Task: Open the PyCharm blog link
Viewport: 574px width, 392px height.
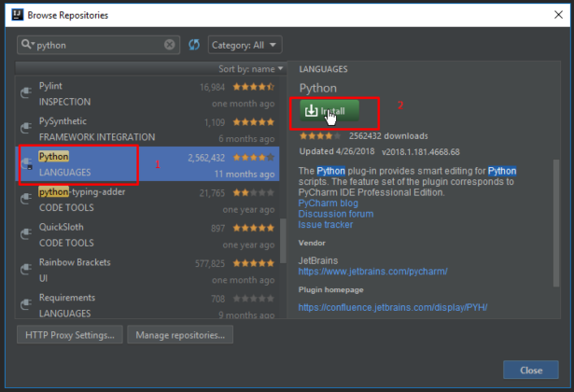Action: (328, 203)
